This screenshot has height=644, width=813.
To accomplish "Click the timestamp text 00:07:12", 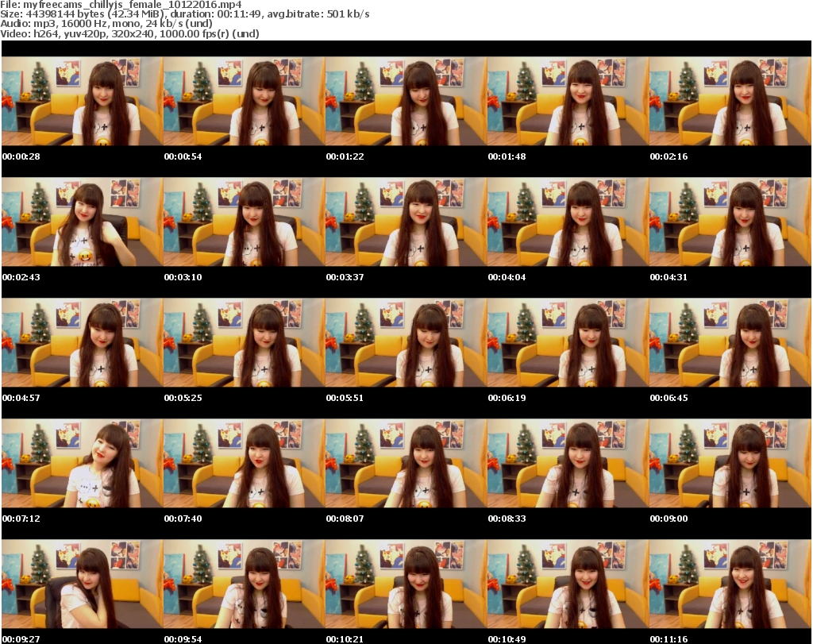I will tap(21, 519).
